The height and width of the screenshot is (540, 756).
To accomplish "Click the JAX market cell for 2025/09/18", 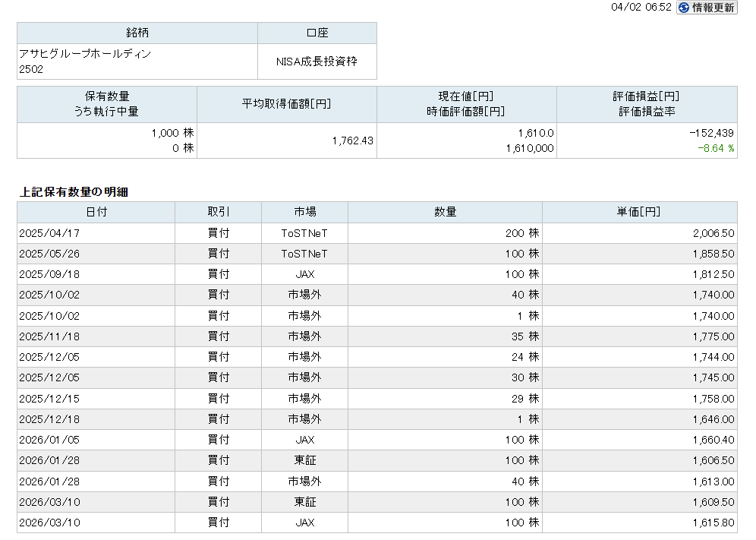I will pyautogui.click(x=304, y=274).
